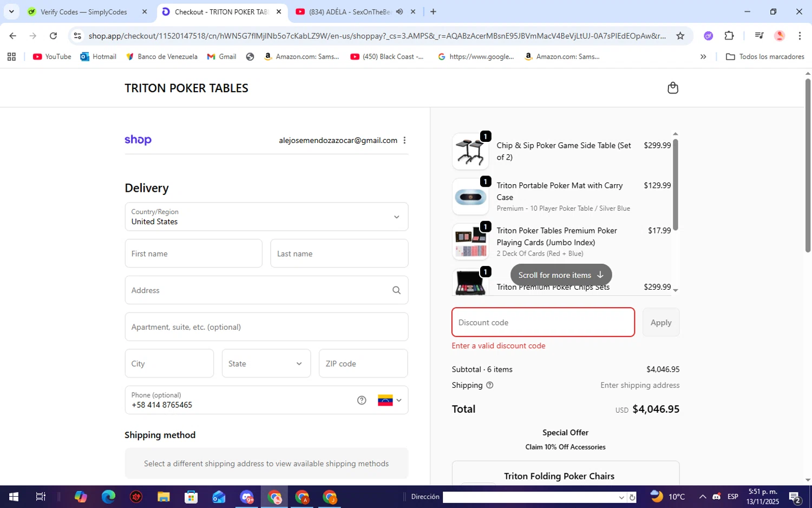Expand the taskbar Dirección address dropdown
Viewport: 812px width, 508px height.
(x=621, y=497)
